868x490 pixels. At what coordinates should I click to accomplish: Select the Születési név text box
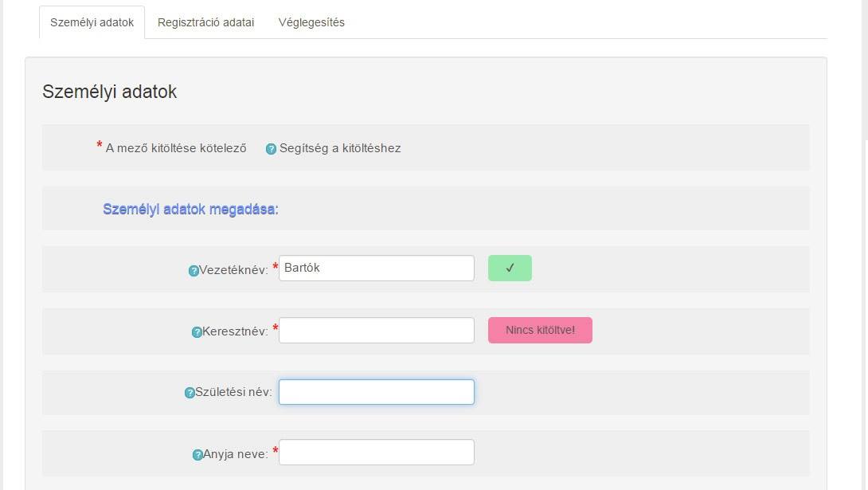pos(376,392)
